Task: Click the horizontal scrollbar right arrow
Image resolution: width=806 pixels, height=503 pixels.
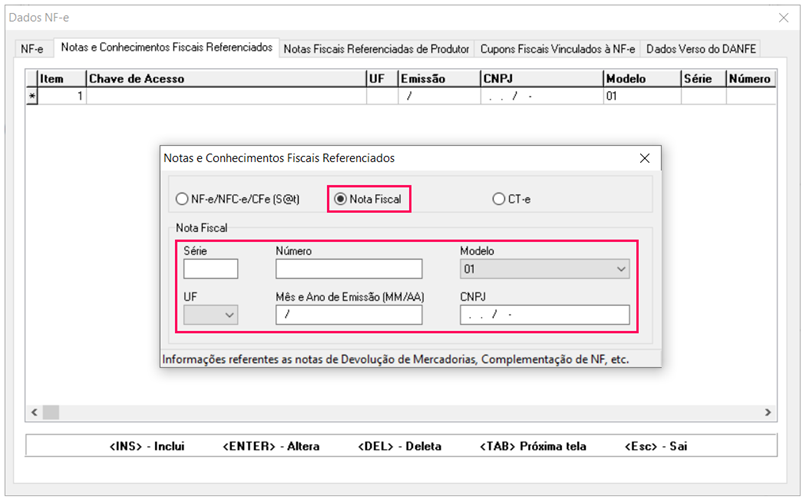Action: pyautogui.click(x=768, y=412)
